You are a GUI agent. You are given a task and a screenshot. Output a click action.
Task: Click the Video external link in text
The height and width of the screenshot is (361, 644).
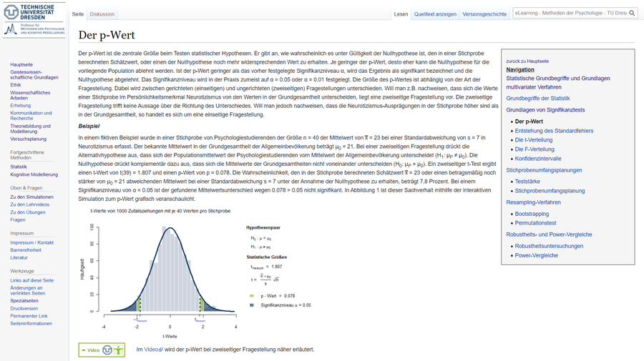click(153, 350)
